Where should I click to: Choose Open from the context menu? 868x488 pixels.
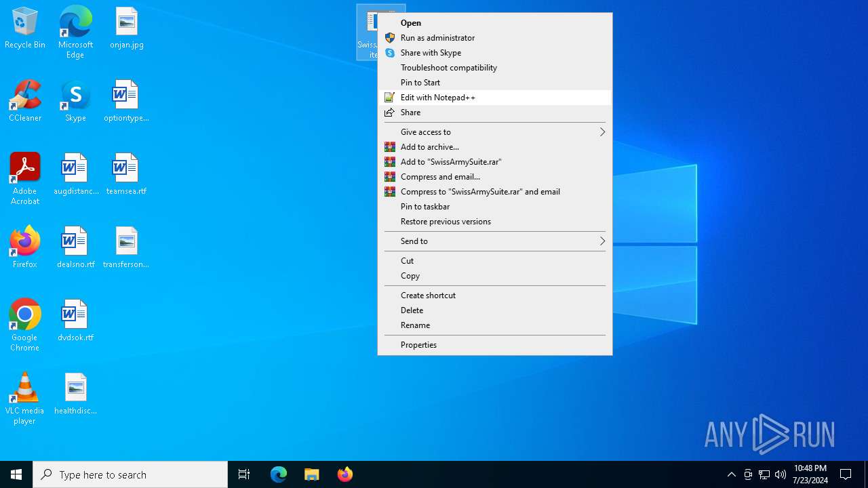click(495, 23)
